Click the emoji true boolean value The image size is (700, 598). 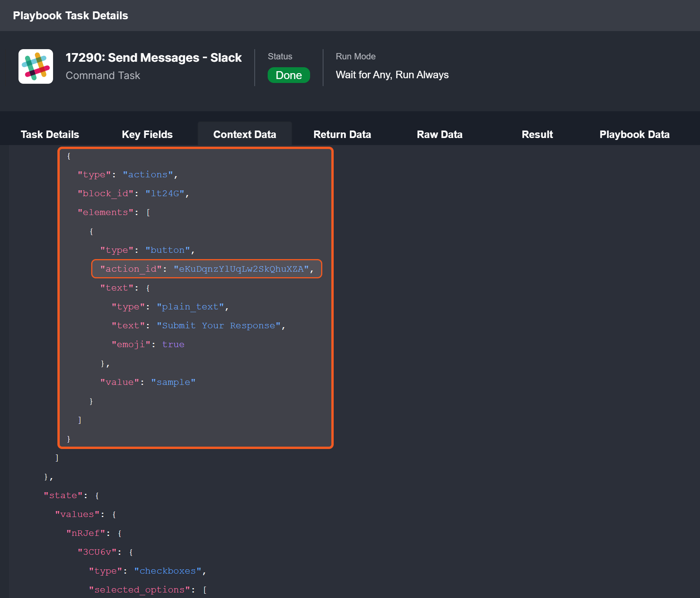click(x=173, y=344)
